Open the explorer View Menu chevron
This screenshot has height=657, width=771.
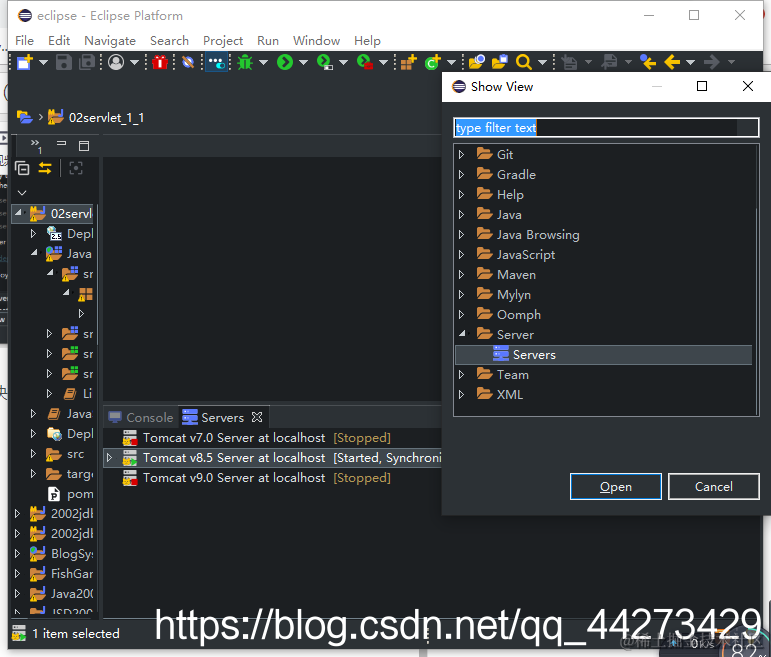tap(22, 193)
